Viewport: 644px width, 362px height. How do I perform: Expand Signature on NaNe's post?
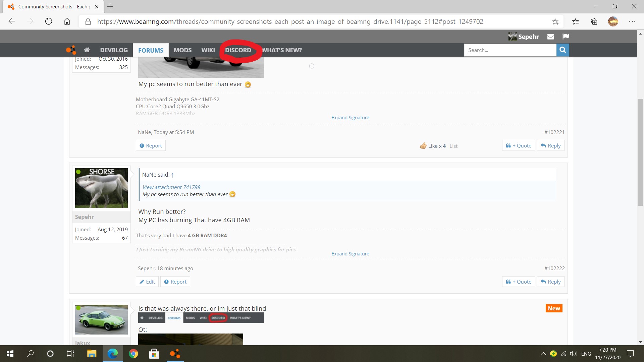[350, 118]
